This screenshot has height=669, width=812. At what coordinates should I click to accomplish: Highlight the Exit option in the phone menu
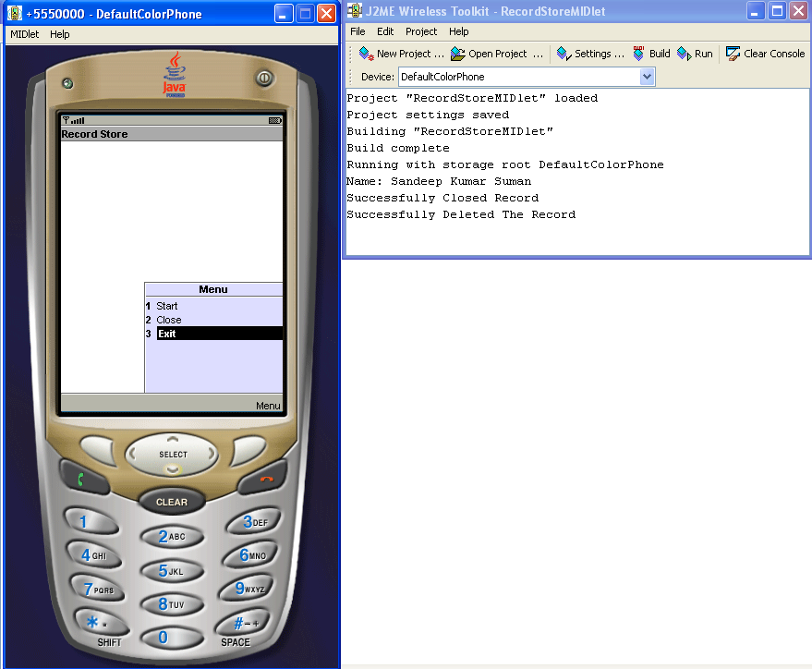[x=165, y=333]
